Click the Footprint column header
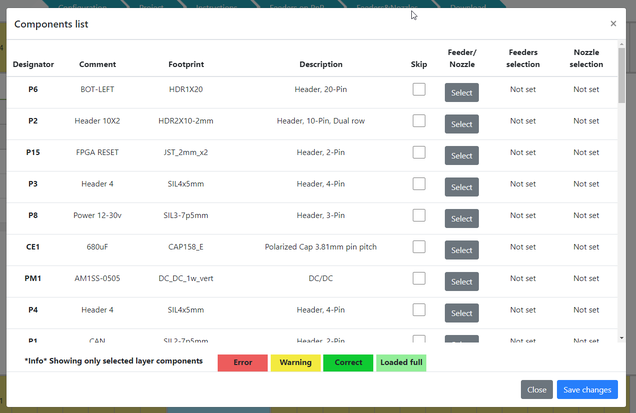636x413 pixels. click(185, 64)
